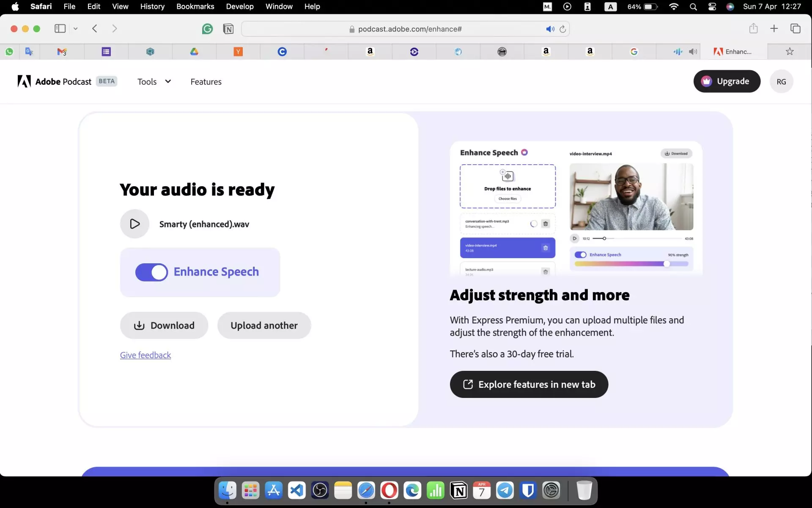
Task: Mute the tab audio in address bar
Action: [x=550, y=29]
